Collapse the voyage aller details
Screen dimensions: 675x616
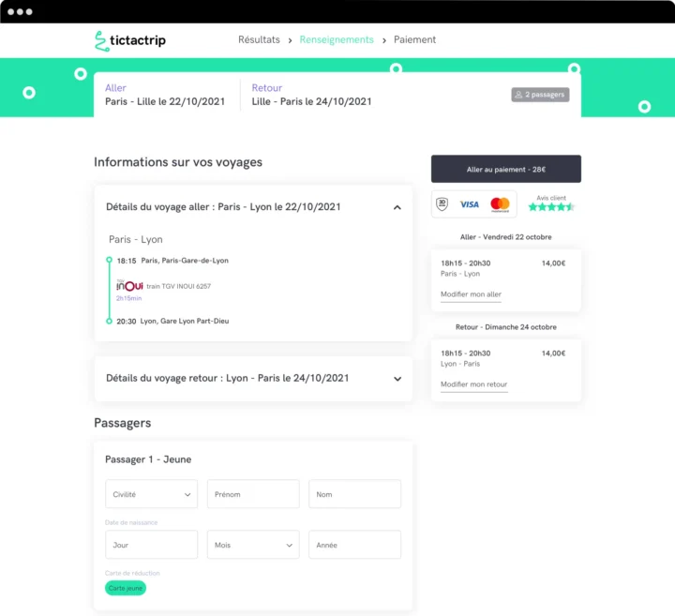click(397, 207)
